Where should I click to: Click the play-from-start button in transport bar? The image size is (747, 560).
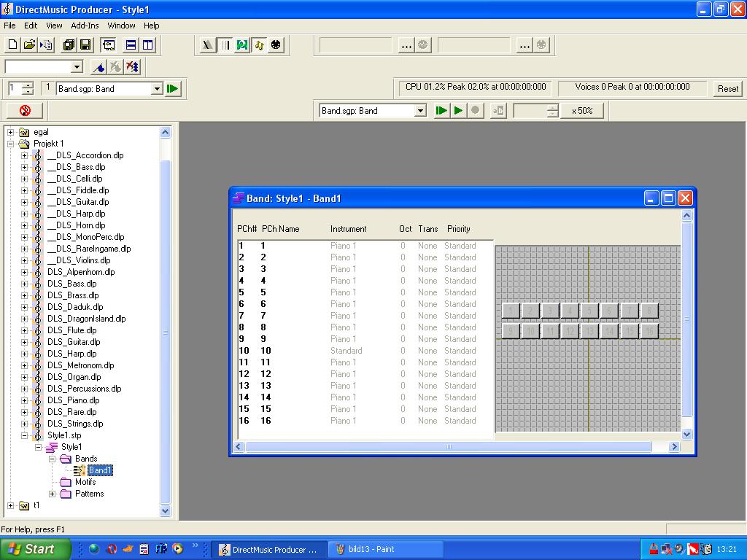click(441, 111)
